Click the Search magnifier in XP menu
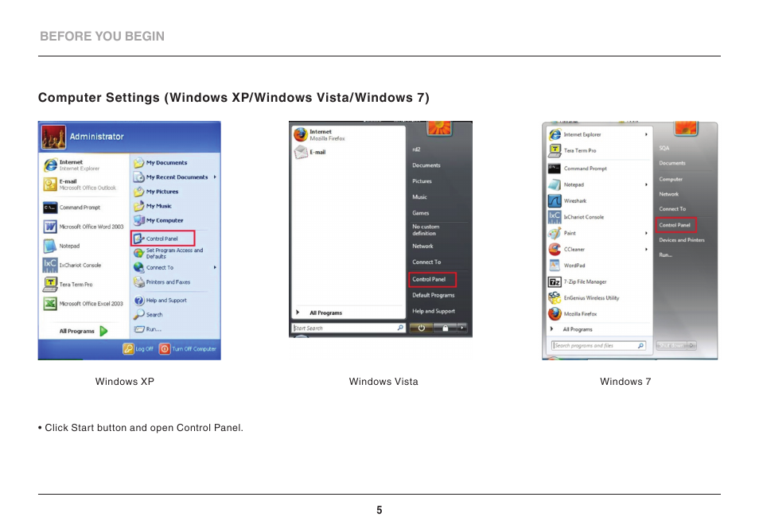Viewport: 759px width, 532px height. (139, 314)
